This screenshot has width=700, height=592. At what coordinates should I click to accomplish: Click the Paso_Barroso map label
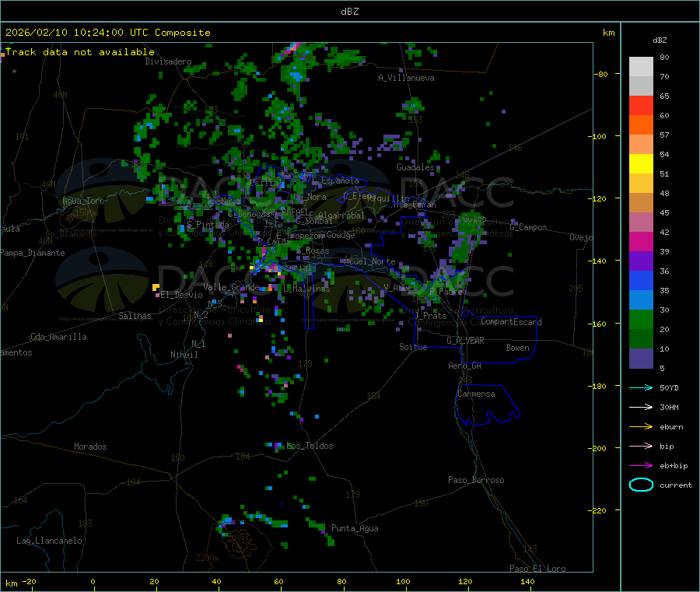(476, 480)
